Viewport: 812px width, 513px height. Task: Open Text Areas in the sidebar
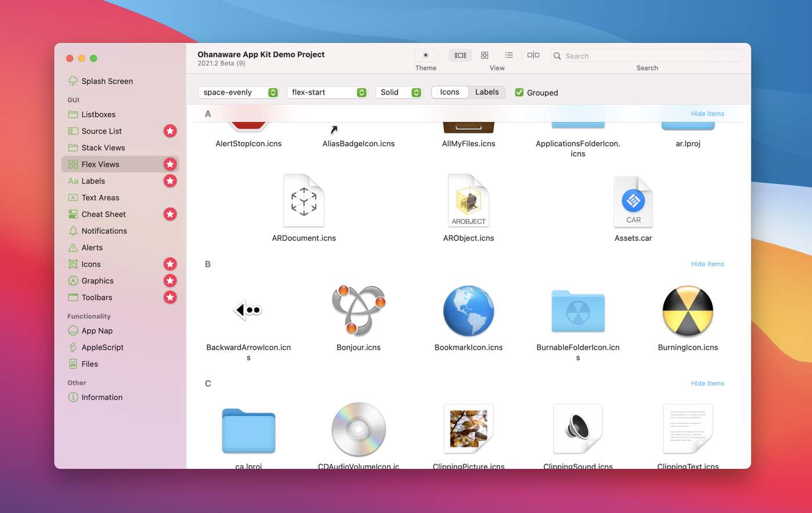(120, 198)
